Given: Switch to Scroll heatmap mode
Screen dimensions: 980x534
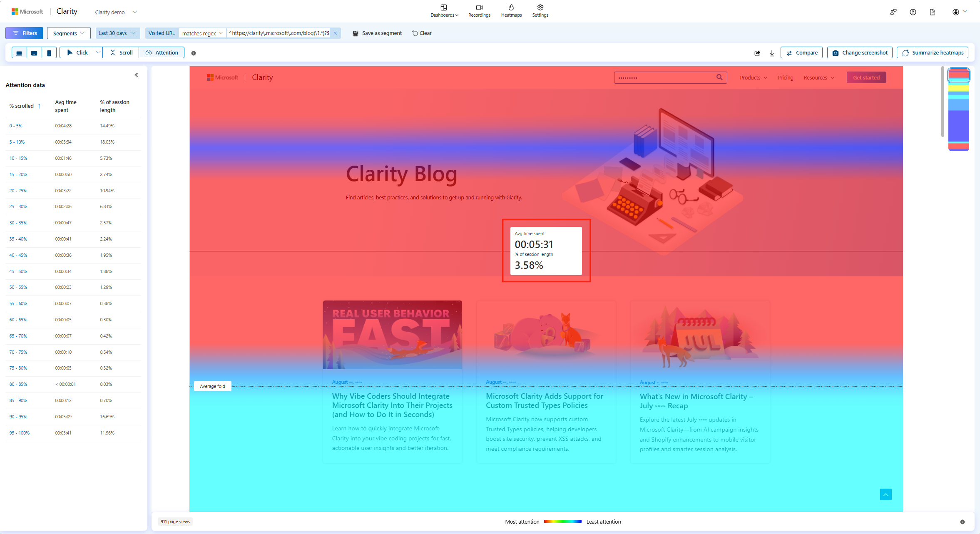Looking at the screenshot, I should (x=121, y=53).
